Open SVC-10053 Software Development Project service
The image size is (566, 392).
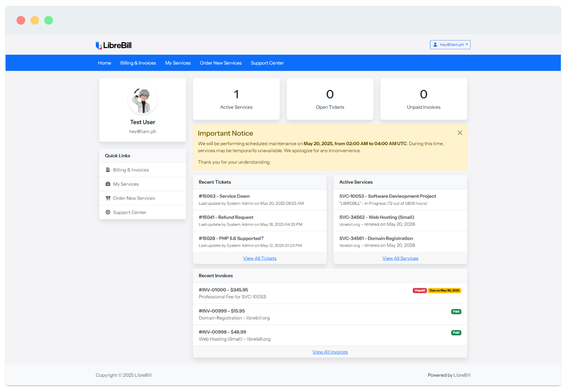click(400, 200)
